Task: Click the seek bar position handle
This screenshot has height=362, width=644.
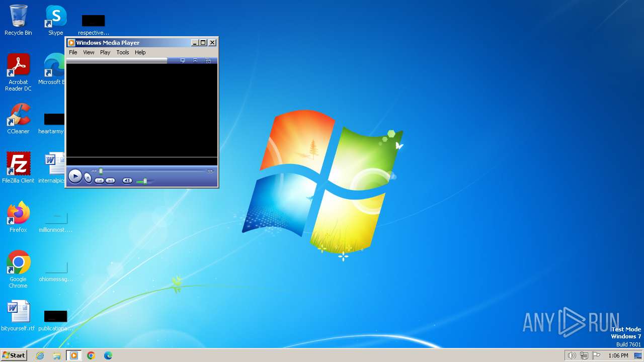Action: [x=101, y=171]
